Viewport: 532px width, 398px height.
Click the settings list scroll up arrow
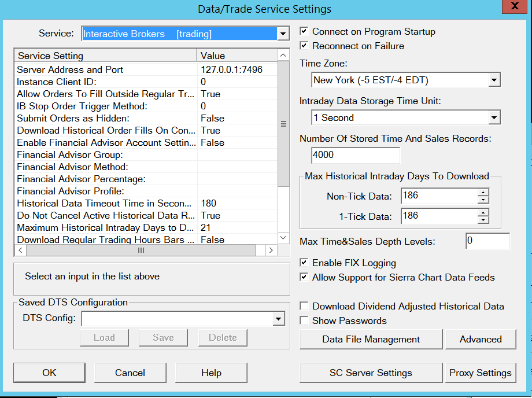coord(283,55)
